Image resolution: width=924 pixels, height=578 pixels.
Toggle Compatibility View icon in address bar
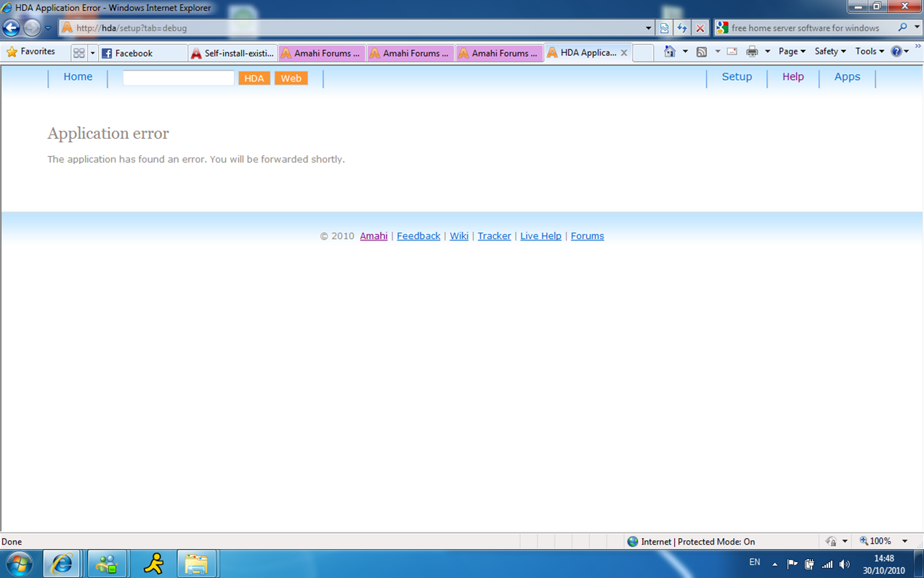point(665,28)
